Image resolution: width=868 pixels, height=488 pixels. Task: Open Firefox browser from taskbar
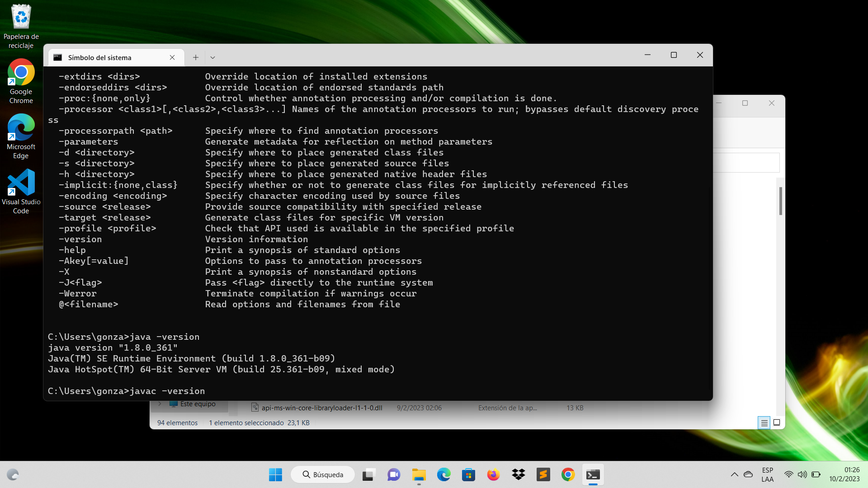point(493,474)
